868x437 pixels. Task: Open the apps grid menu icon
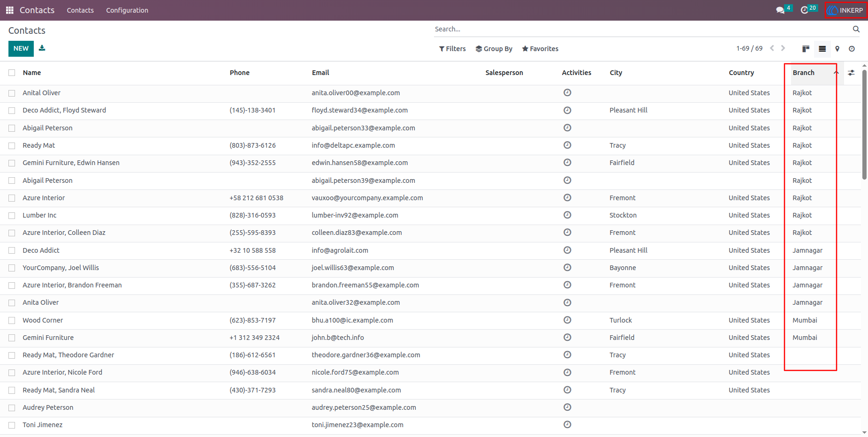(x=9, y=10)
